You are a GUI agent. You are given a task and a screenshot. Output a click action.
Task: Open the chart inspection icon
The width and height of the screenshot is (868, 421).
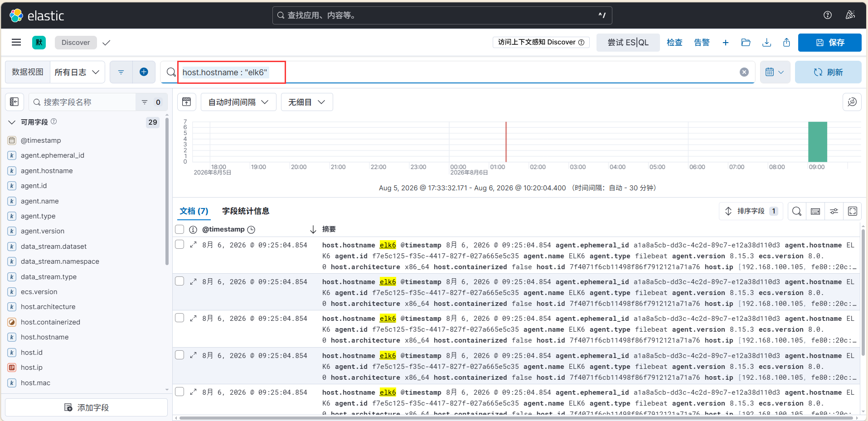[x=852, y=102]
